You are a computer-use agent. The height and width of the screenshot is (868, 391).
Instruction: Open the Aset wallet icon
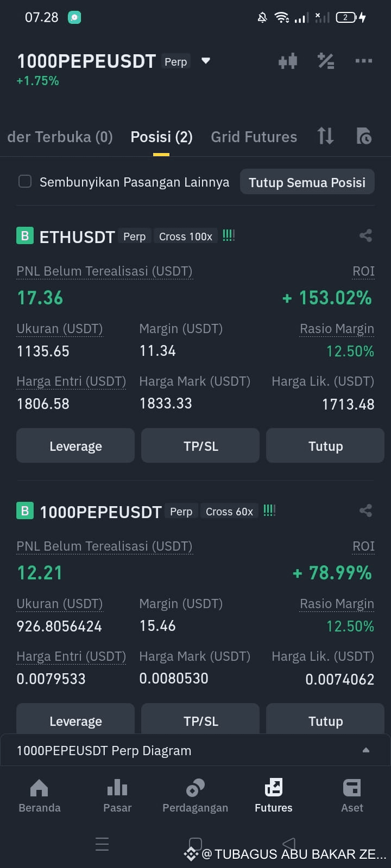coord(352,788)
